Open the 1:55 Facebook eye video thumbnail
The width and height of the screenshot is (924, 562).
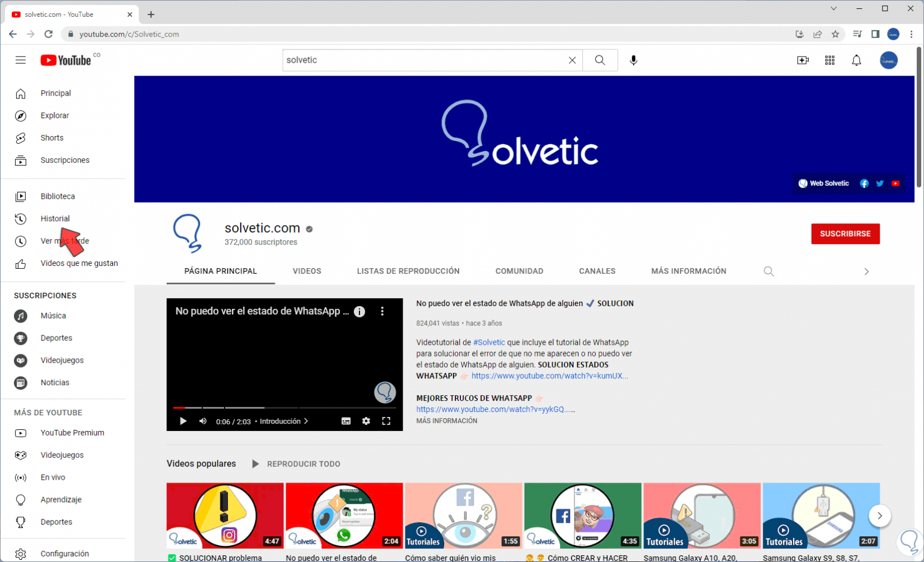pyautogui.click(x=464, y=516)
